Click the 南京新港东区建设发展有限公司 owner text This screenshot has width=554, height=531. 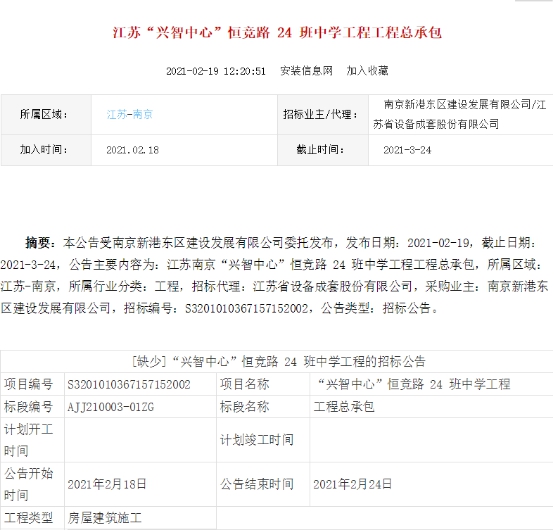[458, 104]
